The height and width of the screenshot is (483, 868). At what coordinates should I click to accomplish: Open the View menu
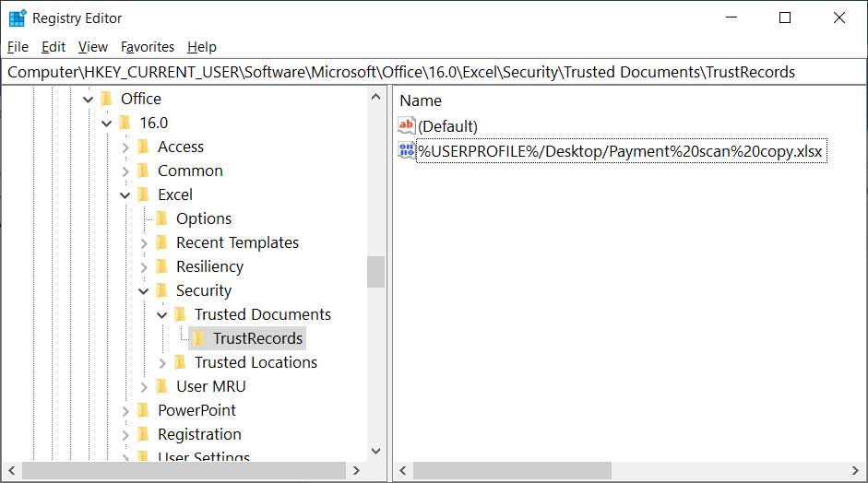(x=92, y=47)
